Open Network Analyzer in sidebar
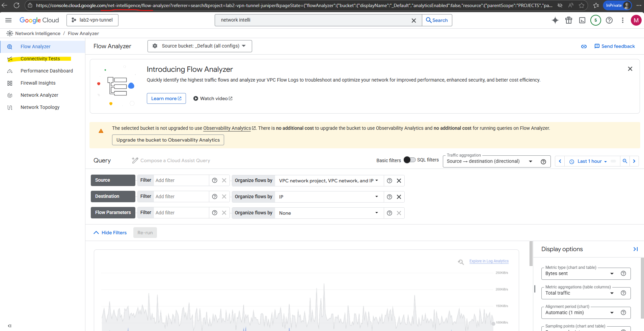 click(x=43, y=95)
